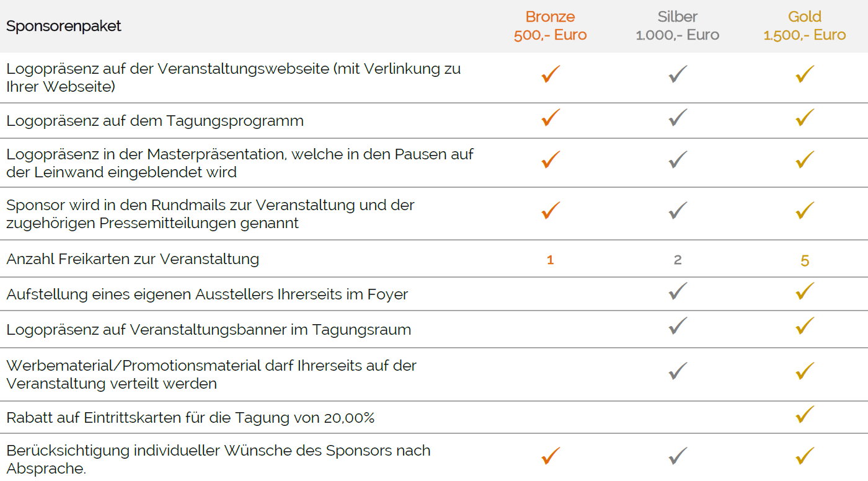Click the Bronze checkmark for individuelle Wünsche row
Viewport: 868px width, 481px height.
point(551,456)
